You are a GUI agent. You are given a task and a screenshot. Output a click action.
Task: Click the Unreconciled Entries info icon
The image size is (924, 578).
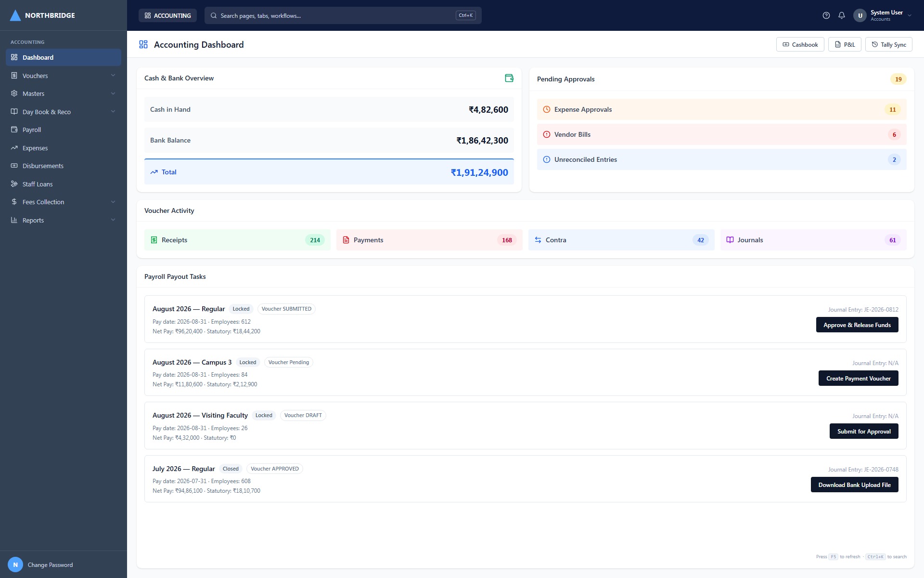click(x=547, y=159)
